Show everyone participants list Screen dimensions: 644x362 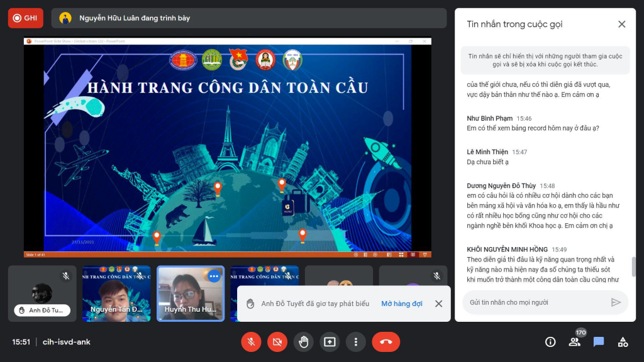(x=574, y=342)
